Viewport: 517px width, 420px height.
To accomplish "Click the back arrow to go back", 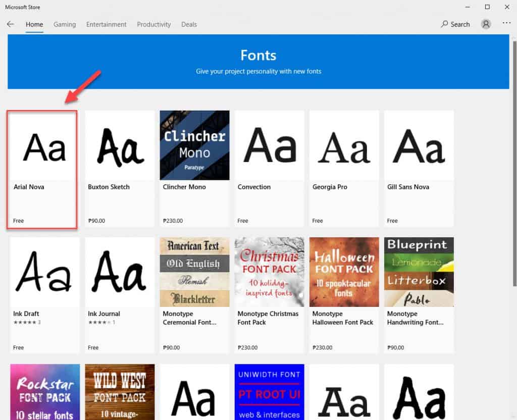I will 10,24.
